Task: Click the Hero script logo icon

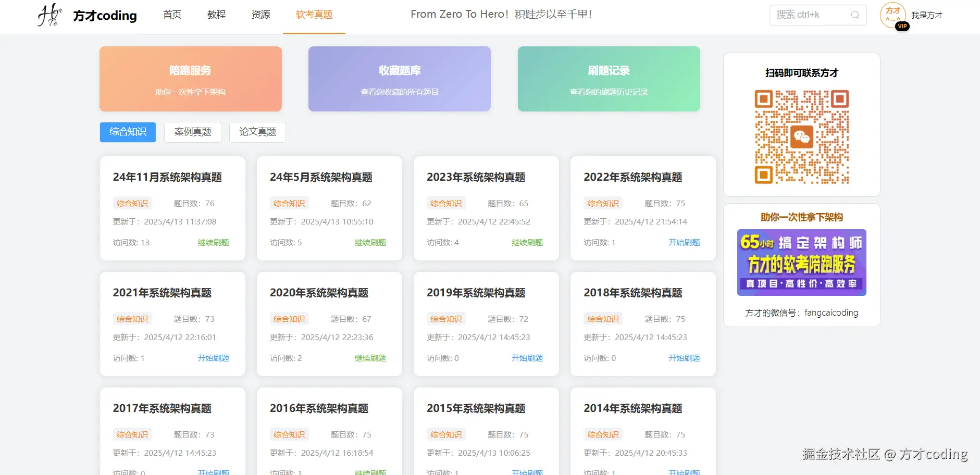Action: coord(50,15)
